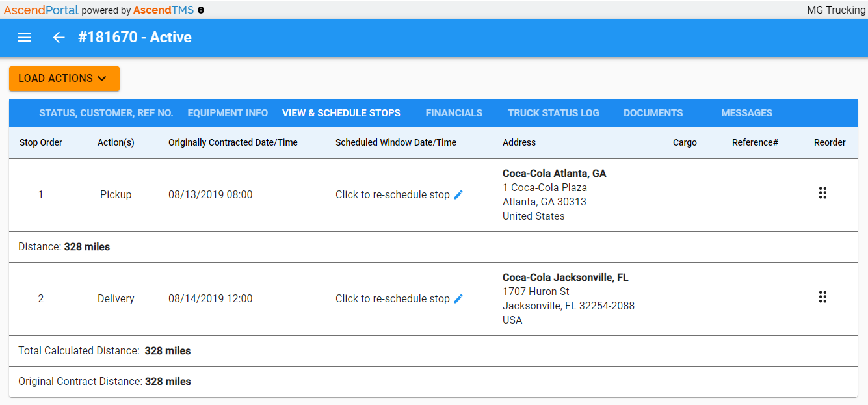868x405 pixels.
Task: Click the Action(s) column header
Action: 116,142
